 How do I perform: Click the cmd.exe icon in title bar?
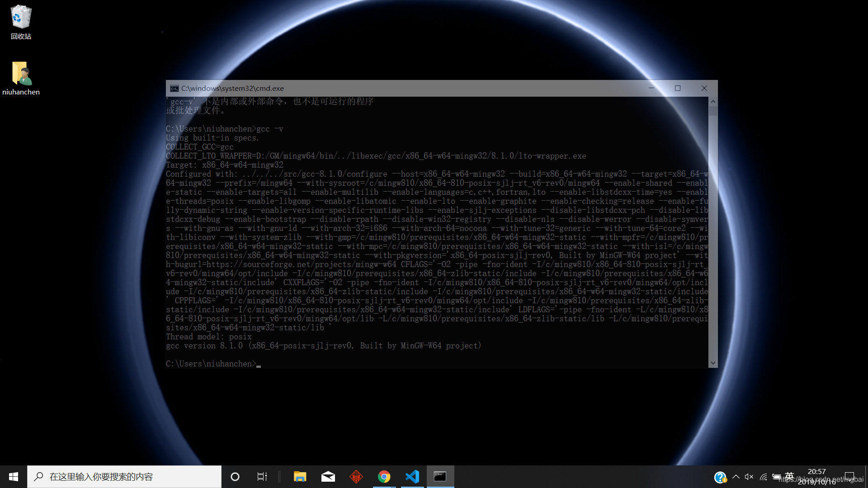click(x=174, y=89)
